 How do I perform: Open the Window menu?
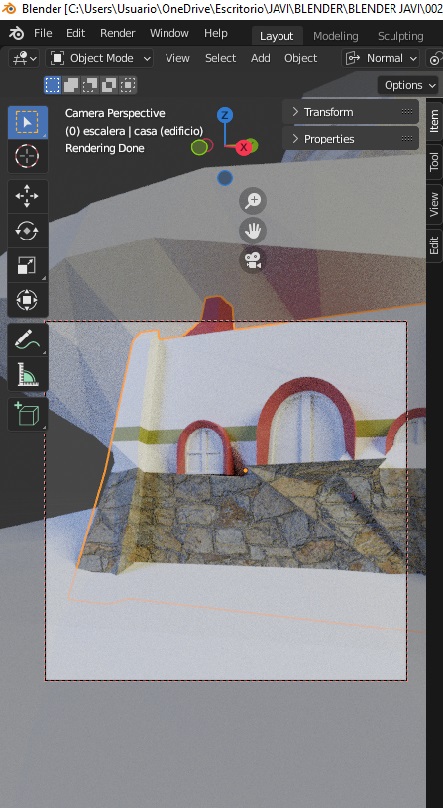coord(169,33)
